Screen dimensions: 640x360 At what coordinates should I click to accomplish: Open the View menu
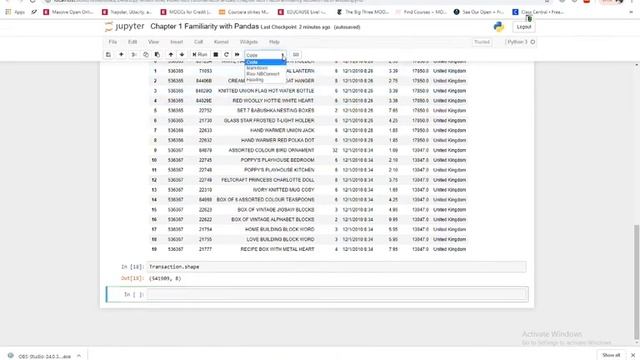(153, 42)
